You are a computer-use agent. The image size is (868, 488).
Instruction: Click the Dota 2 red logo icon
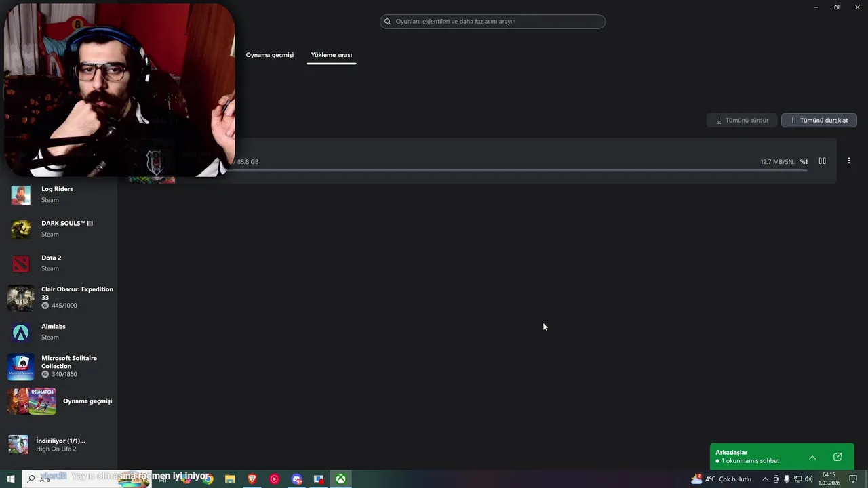point(20,264)
